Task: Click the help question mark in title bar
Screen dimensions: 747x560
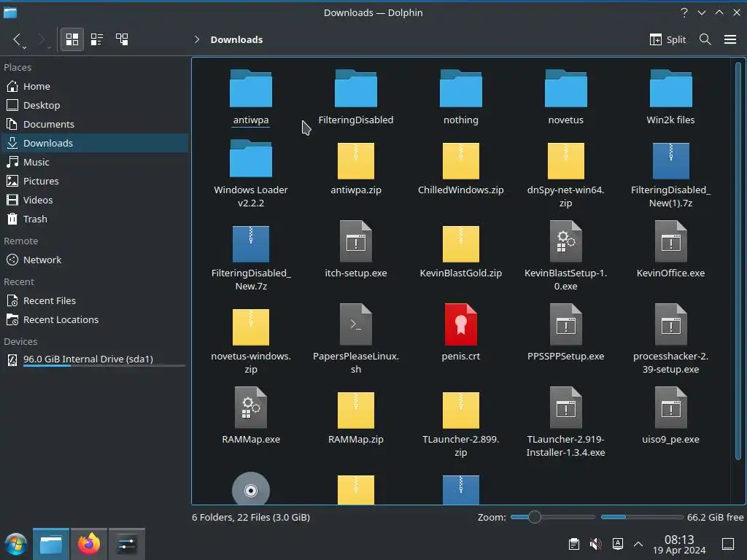Action: click(x=684, y=13)
